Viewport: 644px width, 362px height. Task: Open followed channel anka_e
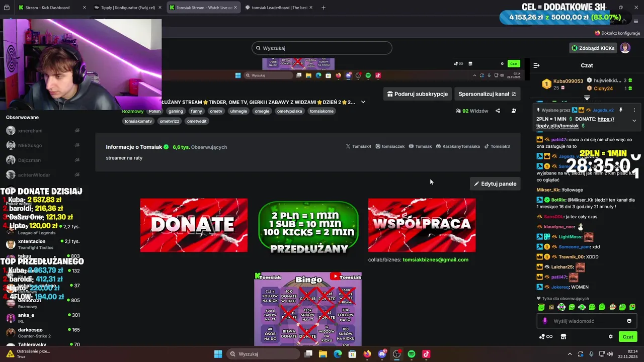43,318
